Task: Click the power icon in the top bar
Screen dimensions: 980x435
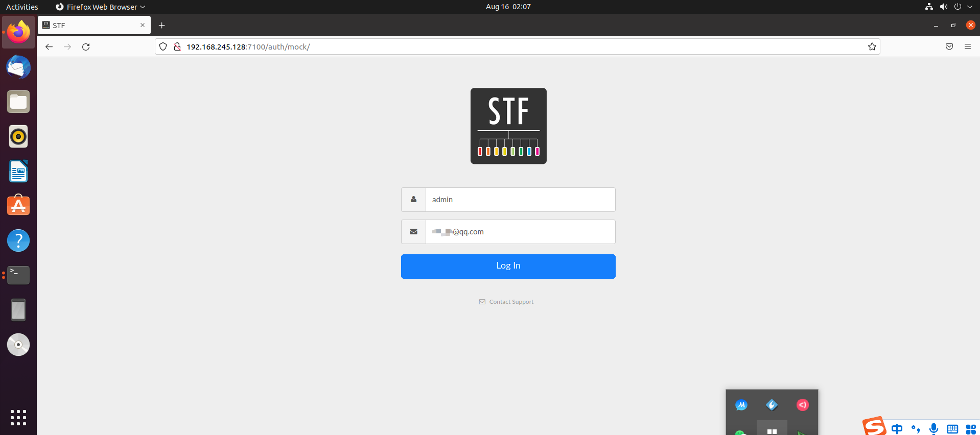Action: coord(958,7)
